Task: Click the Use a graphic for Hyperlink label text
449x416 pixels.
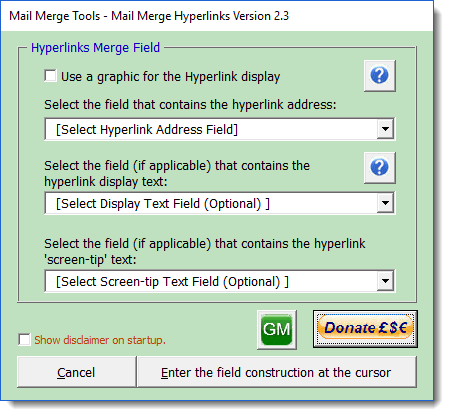Action: tap(170, 77)
